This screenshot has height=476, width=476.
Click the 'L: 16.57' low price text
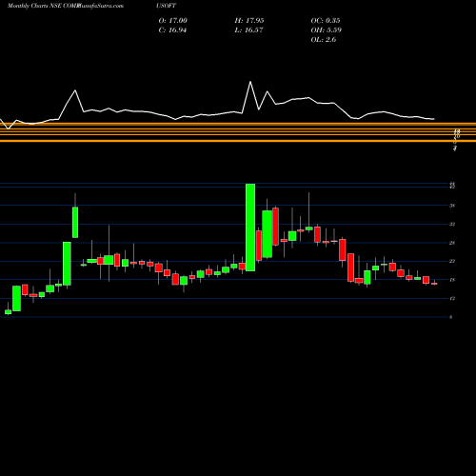point(248,30)
